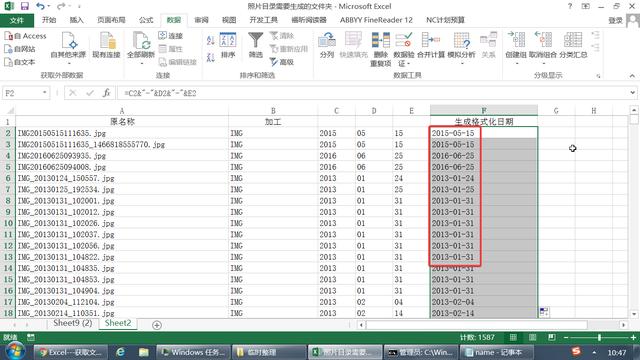Import data From Text (自文本)
Viewport: 640px width, 360px height.
coord(20,62)
